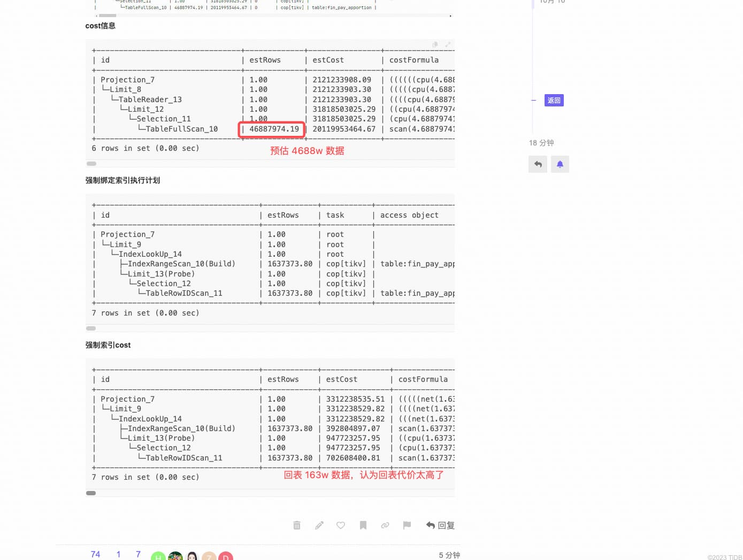Image resolution: width=743 pixels, height=560 pixels.
Task: Select the estCost value 20119953464.67
Action: click(344, 129)
